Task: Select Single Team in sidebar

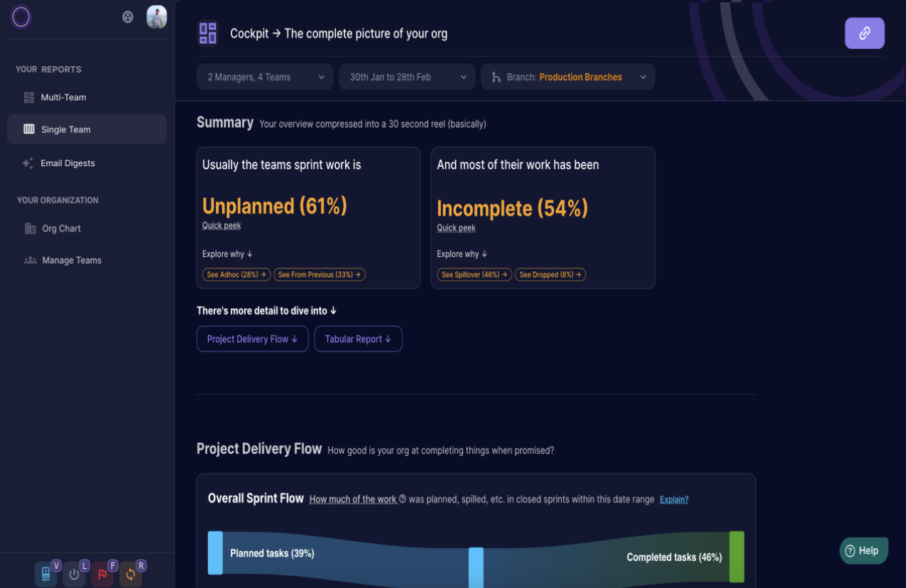Action: (65, 129)
